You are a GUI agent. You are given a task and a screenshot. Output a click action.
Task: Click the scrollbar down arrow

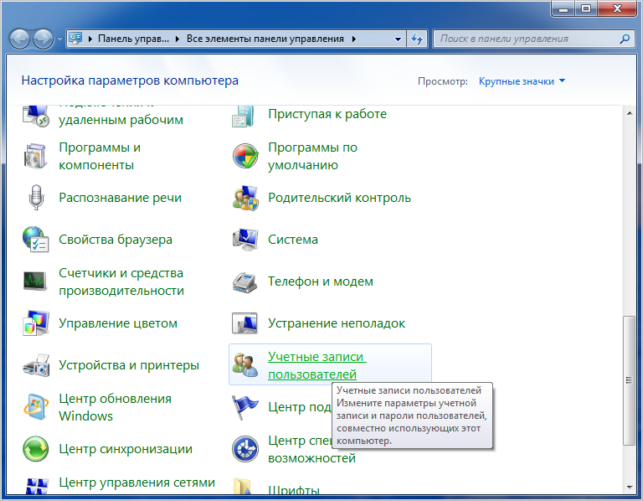[x=629, y=487]
